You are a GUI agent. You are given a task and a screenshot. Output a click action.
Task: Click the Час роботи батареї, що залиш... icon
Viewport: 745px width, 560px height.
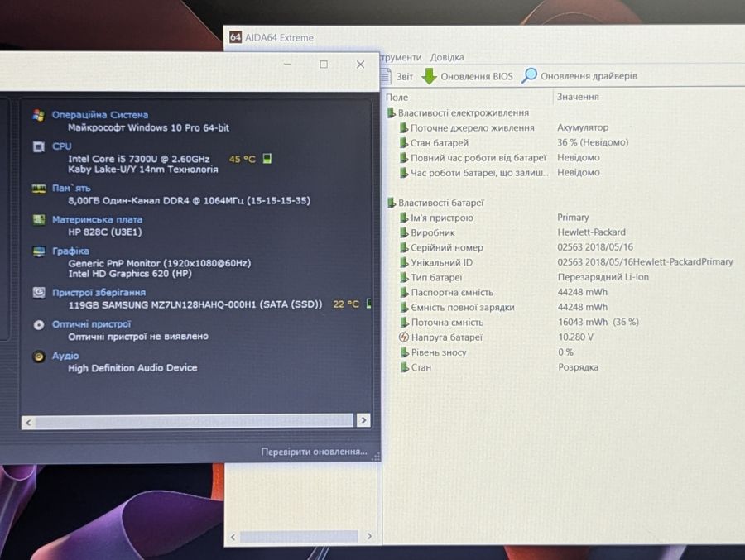coord(404,173)
